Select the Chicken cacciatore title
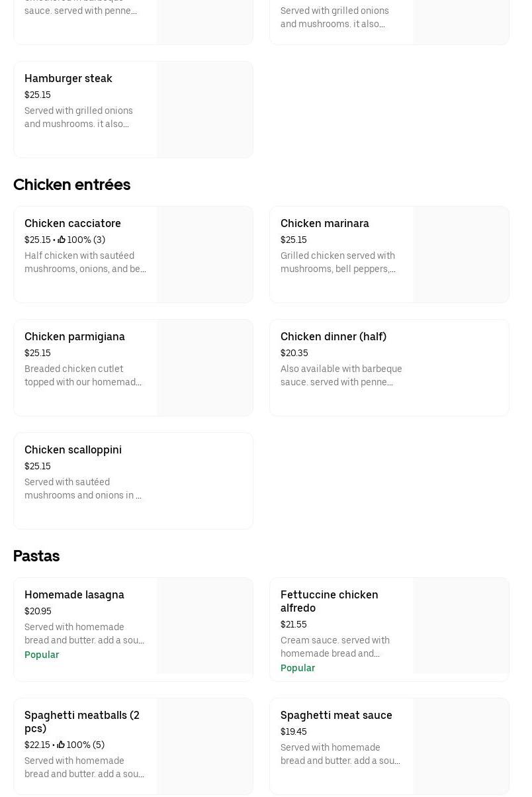Viewport: 532px width, 797px height. 73,223
